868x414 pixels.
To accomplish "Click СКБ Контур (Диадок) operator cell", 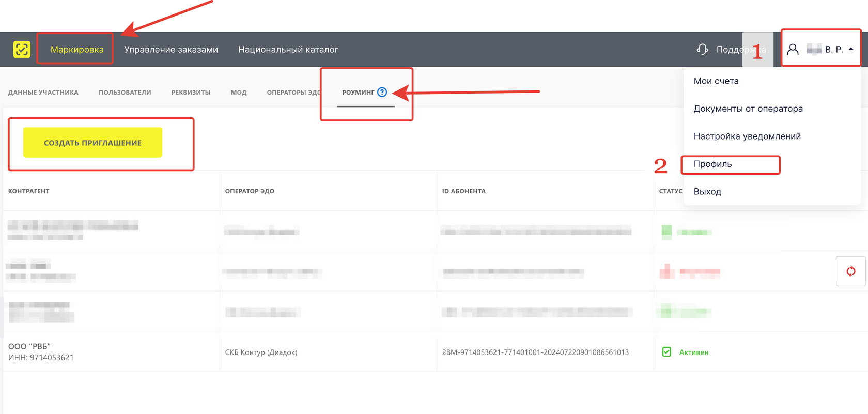I will (x=261, y=352).
